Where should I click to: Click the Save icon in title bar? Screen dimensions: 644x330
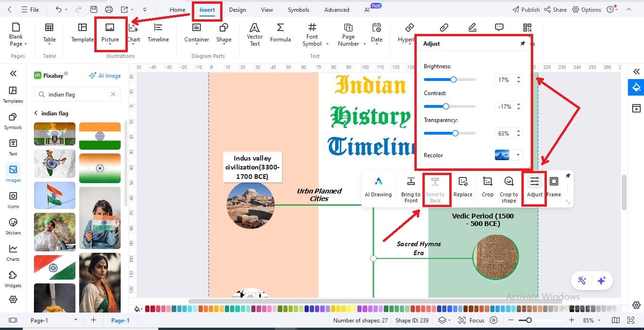[x=94, y=9]
